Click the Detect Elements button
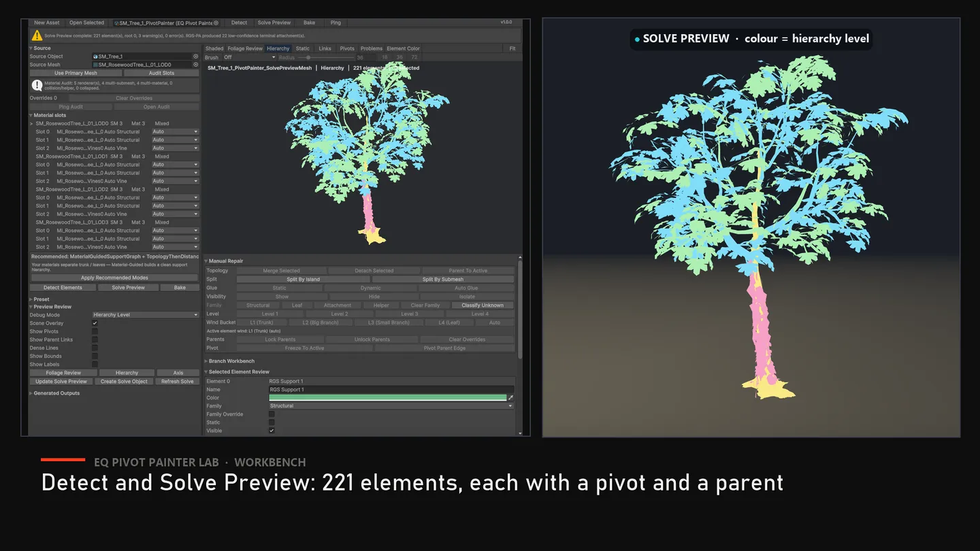 [x=63, y=288]
